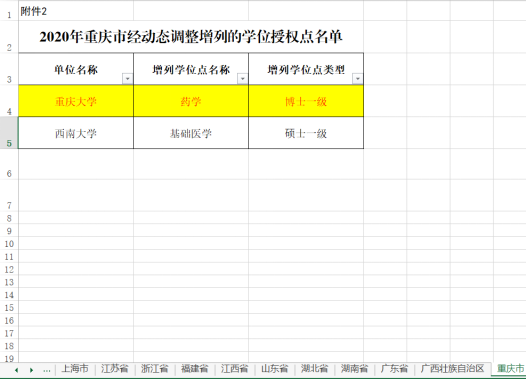Image resolution: width=526 pixels, height=380 pixels.
Task: Switch to the 湖北省 sheet tab
Action: [314, 369]
